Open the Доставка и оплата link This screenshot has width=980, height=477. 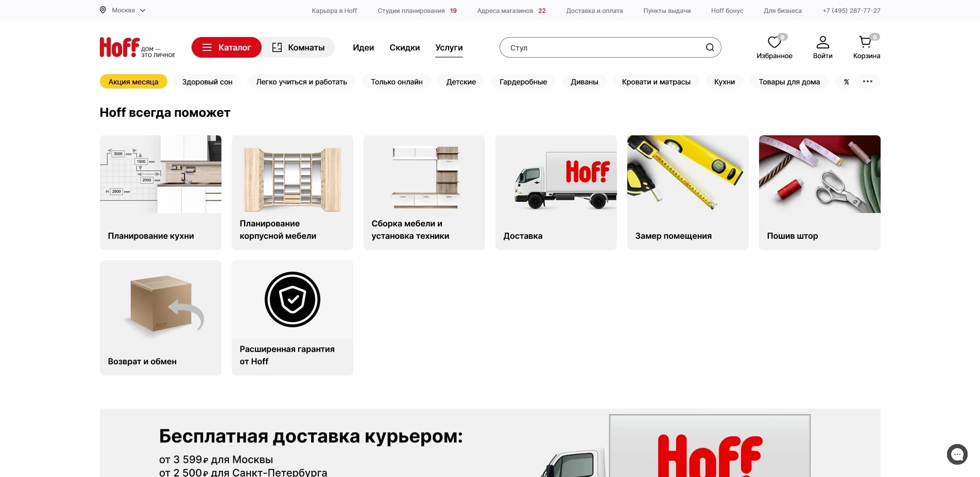tap(594, 10)
